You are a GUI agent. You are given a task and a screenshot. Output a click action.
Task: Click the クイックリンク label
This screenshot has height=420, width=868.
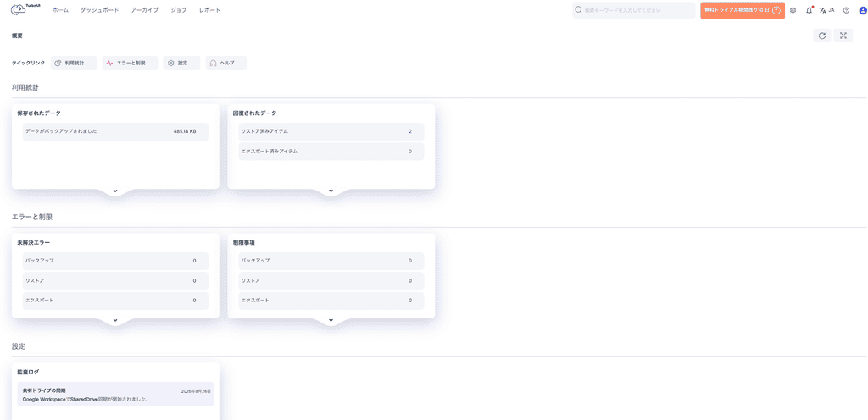point(28,63)
